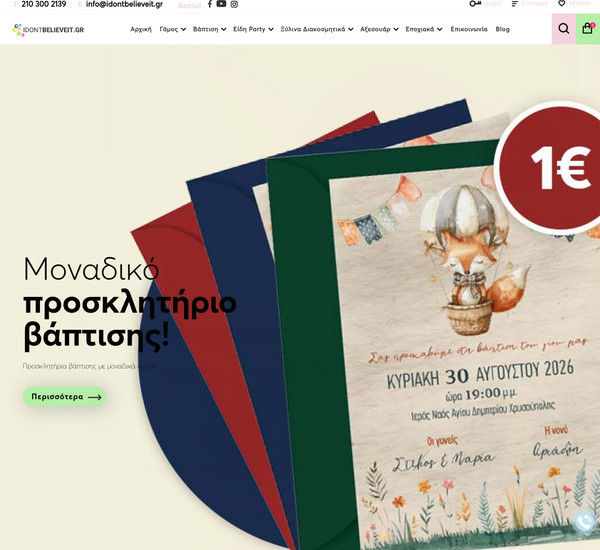Click the Εποχιακά menu label
600x550 pixels.
420,29
